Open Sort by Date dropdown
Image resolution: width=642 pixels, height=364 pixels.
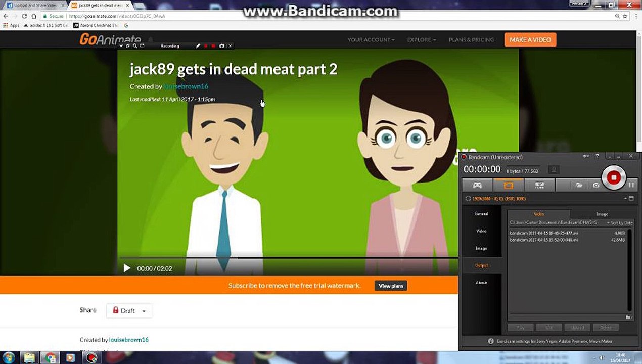620,222
